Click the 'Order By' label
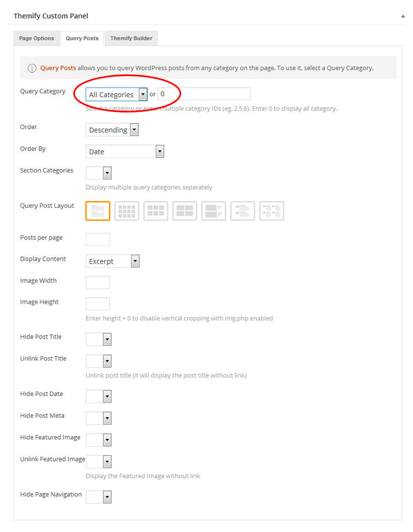The image size is (413, 532). [x=33, y=149]
